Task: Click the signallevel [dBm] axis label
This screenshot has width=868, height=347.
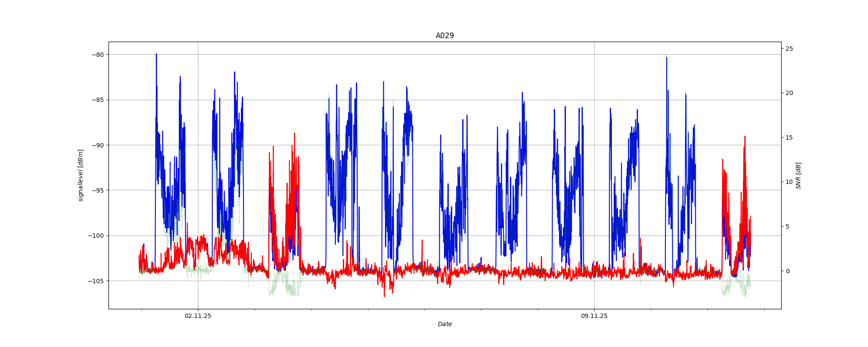Action: pyautogui.click(x=81, y=175)
